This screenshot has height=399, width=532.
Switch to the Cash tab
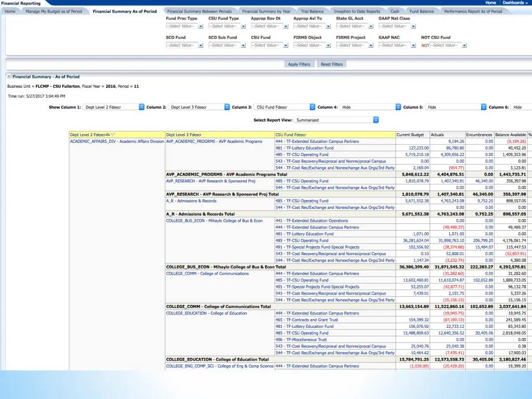click(x=395, y=11)
